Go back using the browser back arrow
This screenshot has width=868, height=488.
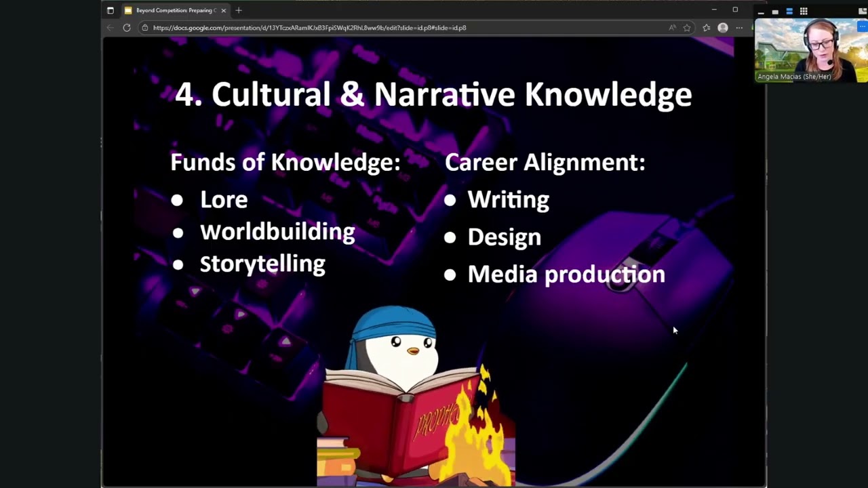(111, 28)
